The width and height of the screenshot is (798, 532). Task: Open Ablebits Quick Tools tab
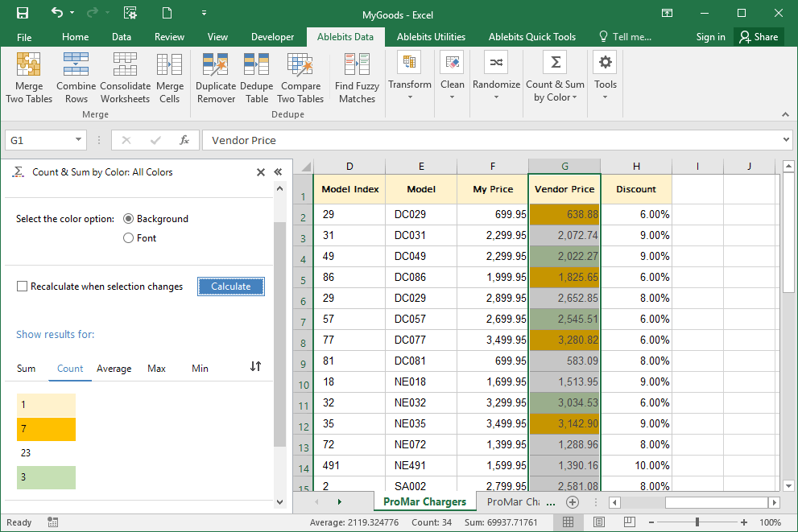531,36
